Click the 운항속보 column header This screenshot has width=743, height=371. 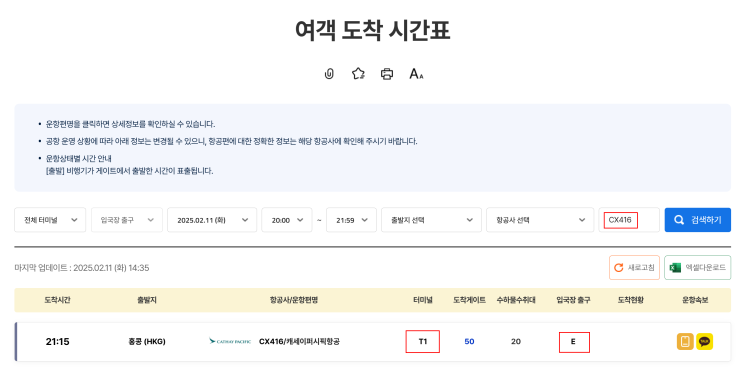(x=695, y=300)
